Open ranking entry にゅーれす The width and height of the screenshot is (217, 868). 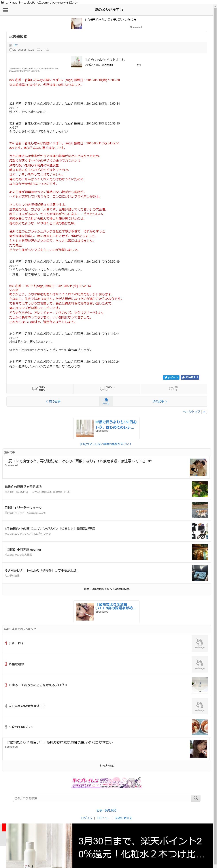(16, 643)
